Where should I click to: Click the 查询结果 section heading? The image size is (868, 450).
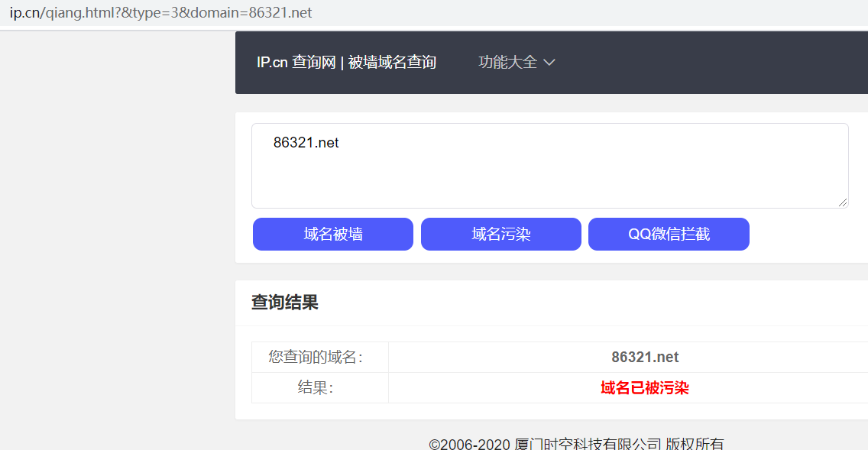tap(284, 303)
